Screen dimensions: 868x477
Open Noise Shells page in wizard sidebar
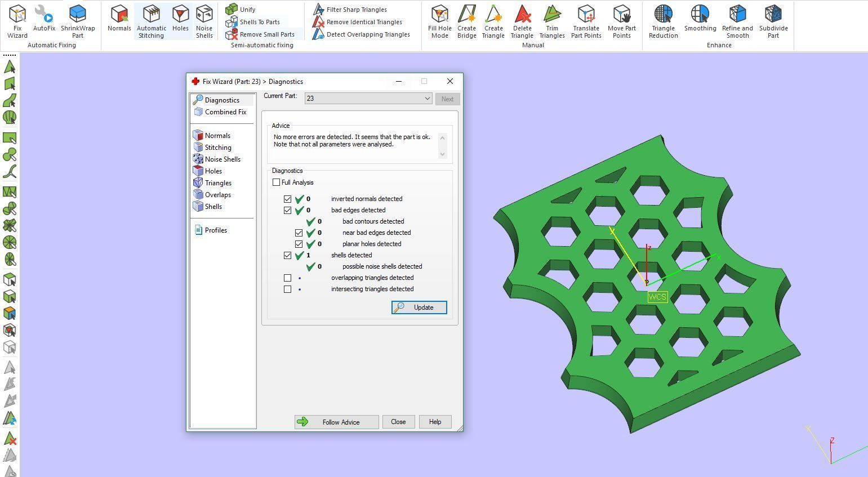(x=222, y=159)
